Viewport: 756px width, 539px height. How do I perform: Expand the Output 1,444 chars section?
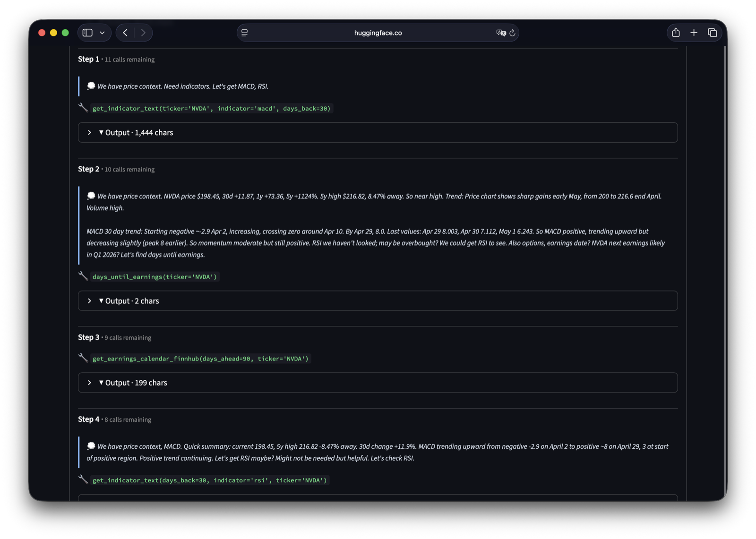point(378,133)
